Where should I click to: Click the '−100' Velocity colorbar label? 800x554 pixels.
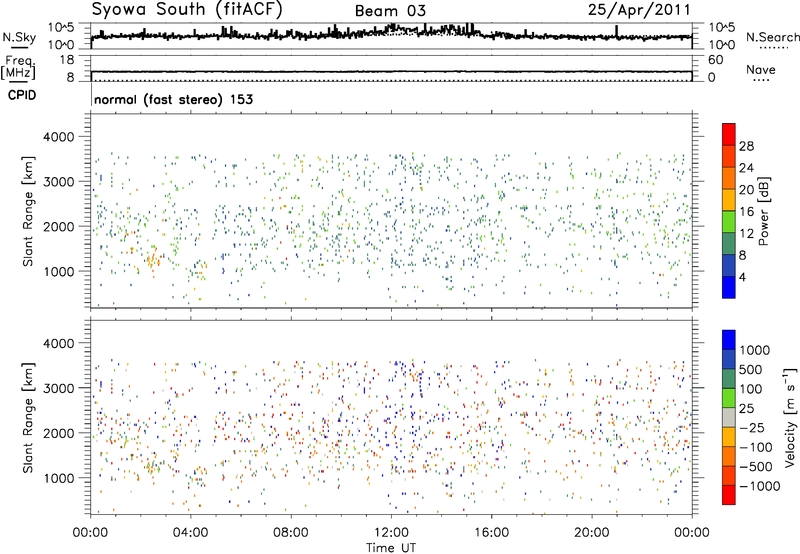pos(756,447)
